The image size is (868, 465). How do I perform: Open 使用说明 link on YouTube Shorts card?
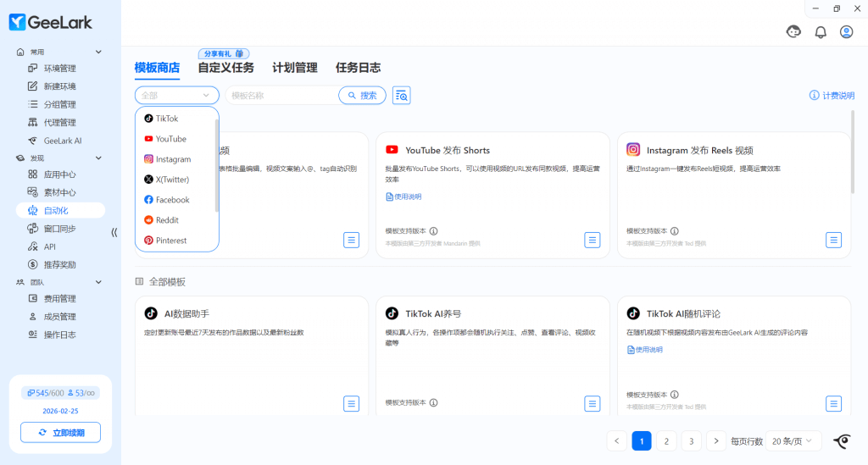403,197
